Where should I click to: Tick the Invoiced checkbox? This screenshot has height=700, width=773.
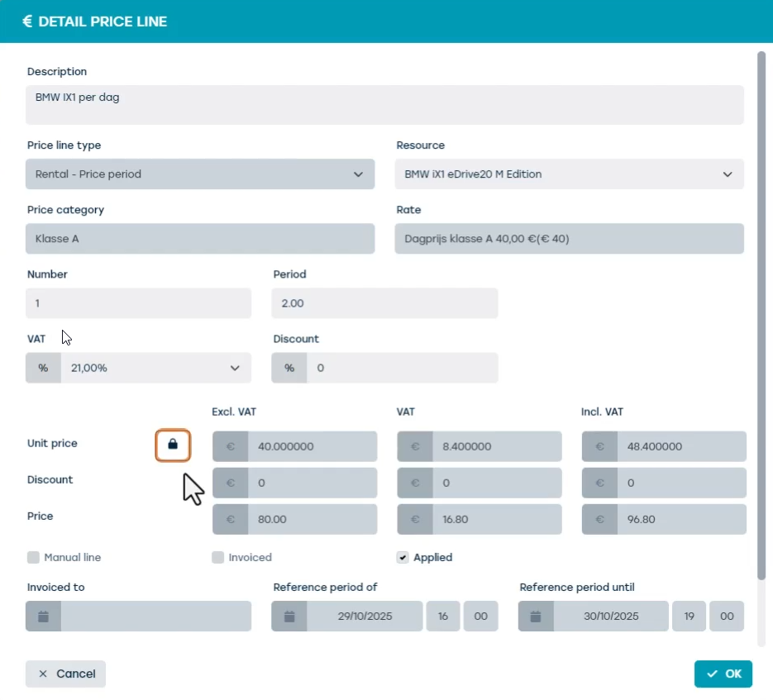click(x=217, y=558)
